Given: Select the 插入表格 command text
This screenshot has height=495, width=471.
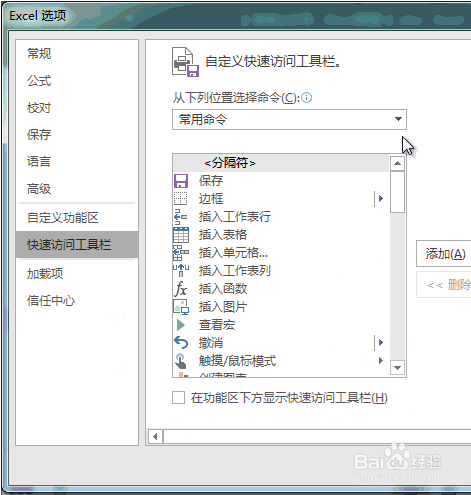Looking at the screenshot, I should 223,235.
